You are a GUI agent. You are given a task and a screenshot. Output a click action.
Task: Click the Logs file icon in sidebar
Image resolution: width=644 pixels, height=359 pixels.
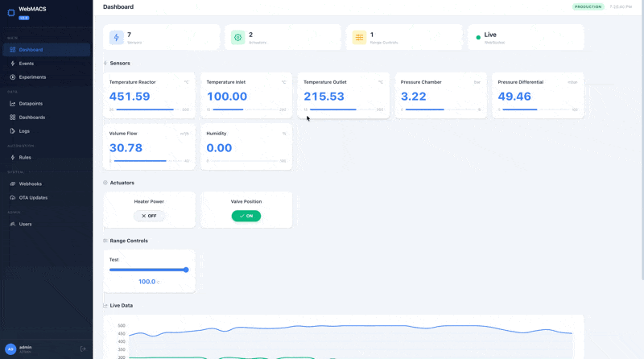coord(13,131)
